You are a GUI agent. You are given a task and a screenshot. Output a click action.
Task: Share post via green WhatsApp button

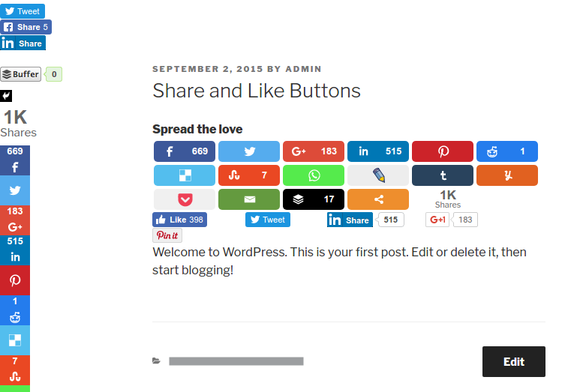pyautogui.click(x=314, y=175)
